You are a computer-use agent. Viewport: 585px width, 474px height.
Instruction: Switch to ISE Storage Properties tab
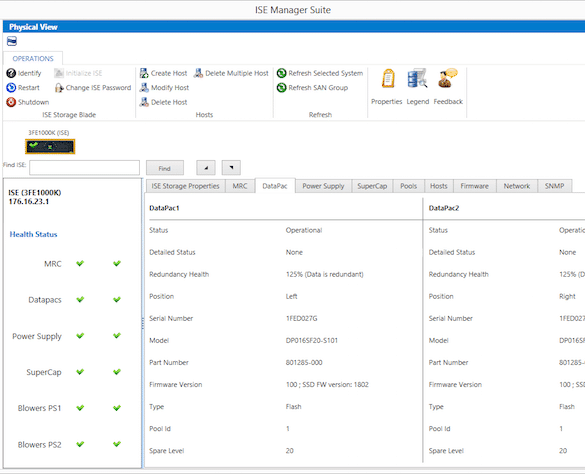pyautogui.click(x=185, y=186)
